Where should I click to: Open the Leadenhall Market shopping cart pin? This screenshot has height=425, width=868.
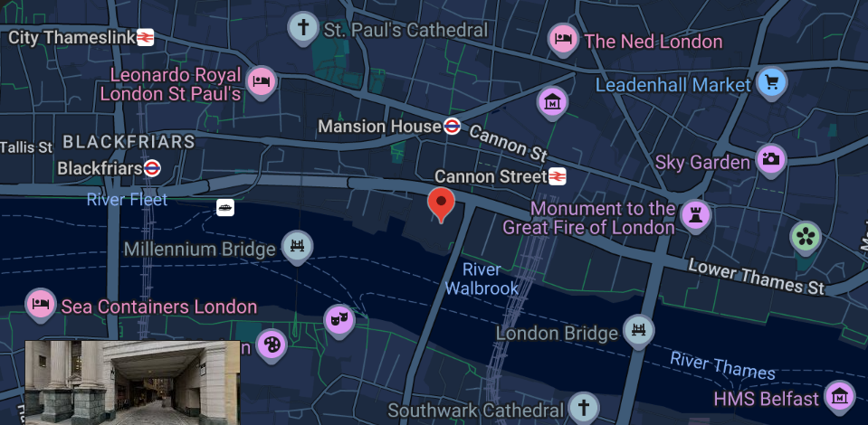(772, 82)
